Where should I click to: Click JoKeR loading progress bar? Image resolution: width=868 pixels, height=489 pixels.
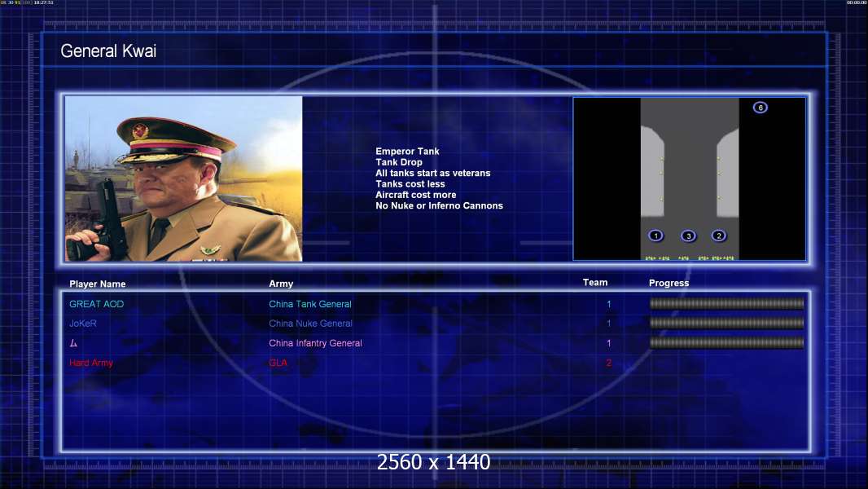727,323
